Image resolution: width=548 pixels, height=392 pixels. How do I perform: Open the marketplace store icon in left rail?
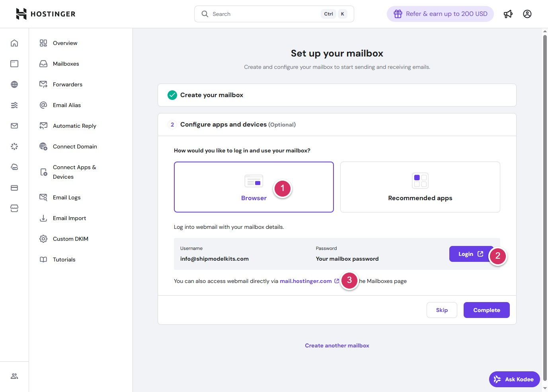(14, 209)
